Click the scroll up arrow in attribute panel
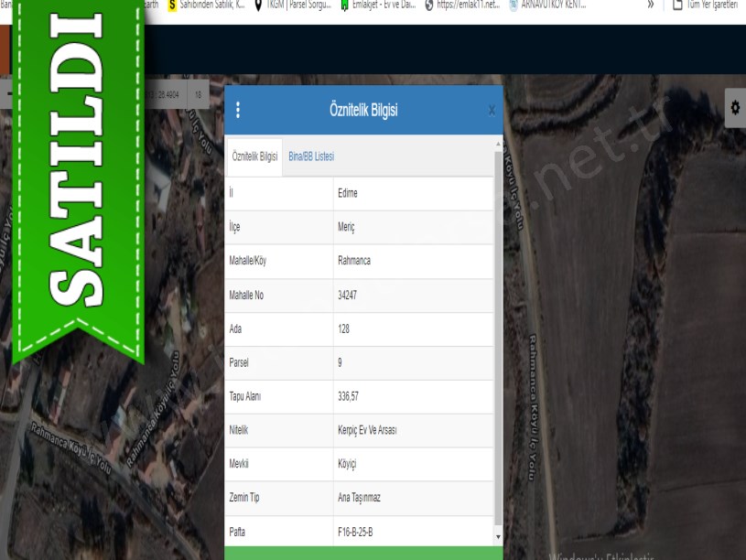Image resolution: width=746 pixels, height=560 pixels. pyautogui.click(x=498, y=144)
